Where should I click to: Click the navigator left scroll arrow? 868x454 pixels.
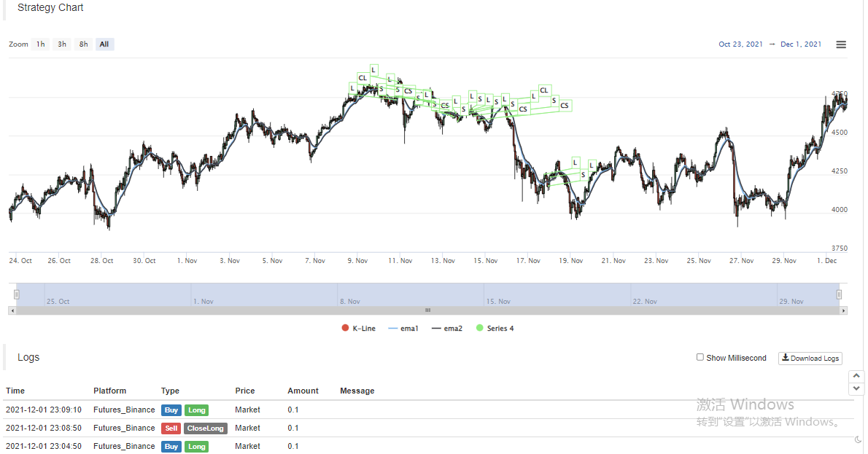point(12,310)
